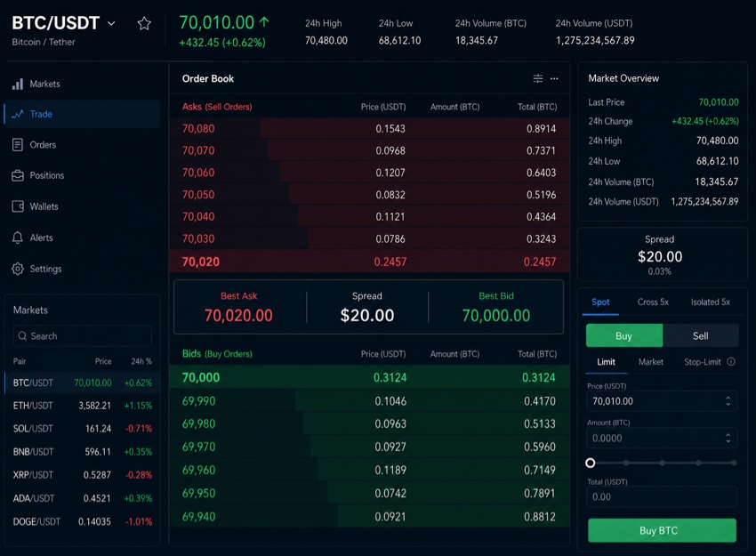Choose the Market order type tab

[650, 362]
